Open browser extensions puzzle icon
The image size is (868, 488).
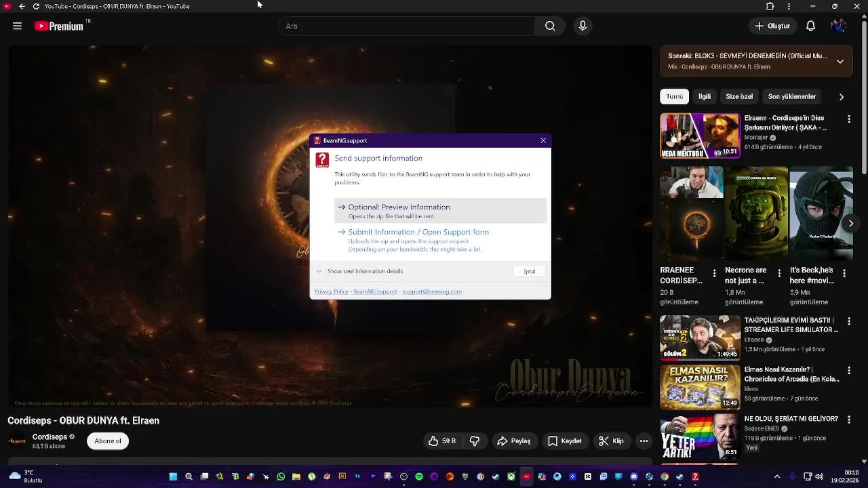tap(770, 6)
